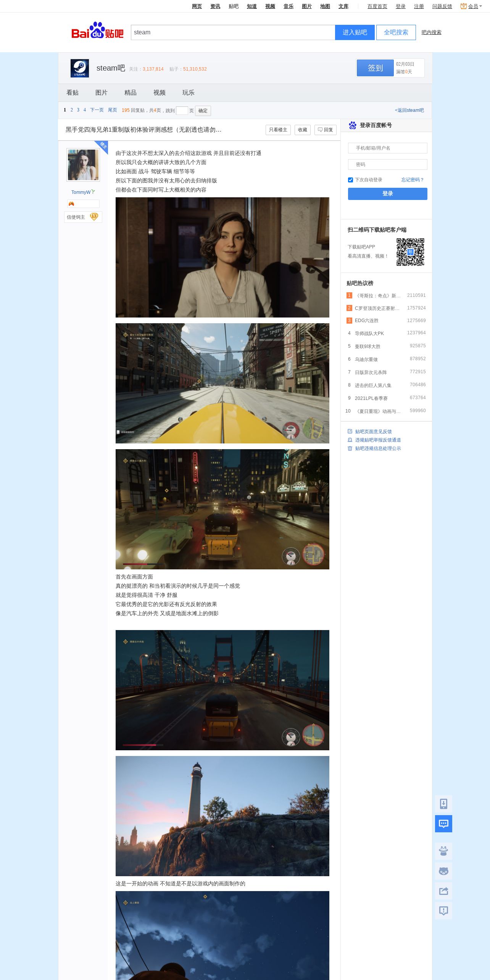Switch to the 玩乐 tab

(189, 93)
